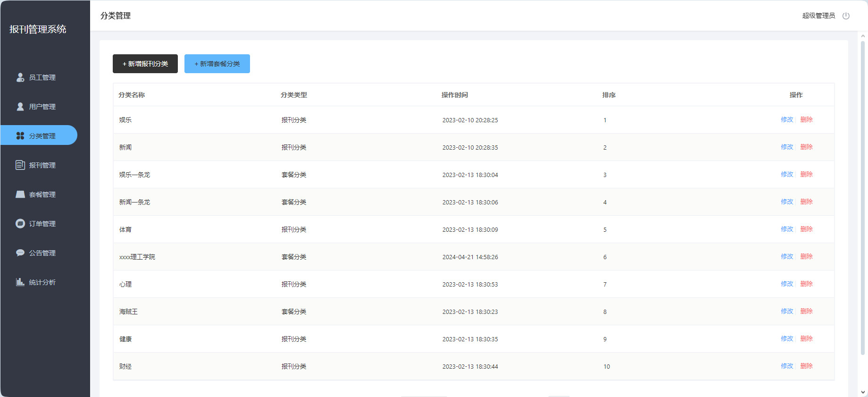Click the 统计分析 bar chart icon
The image size is (868, 397).
20,282
